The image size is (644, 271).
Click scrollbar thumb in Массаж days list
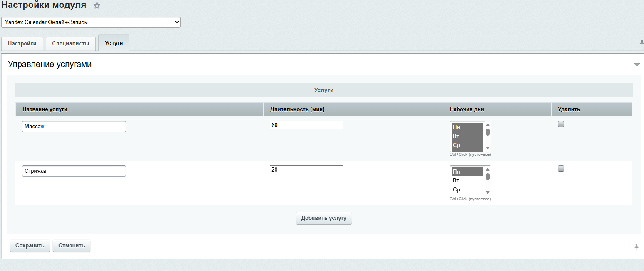(487, 132)
